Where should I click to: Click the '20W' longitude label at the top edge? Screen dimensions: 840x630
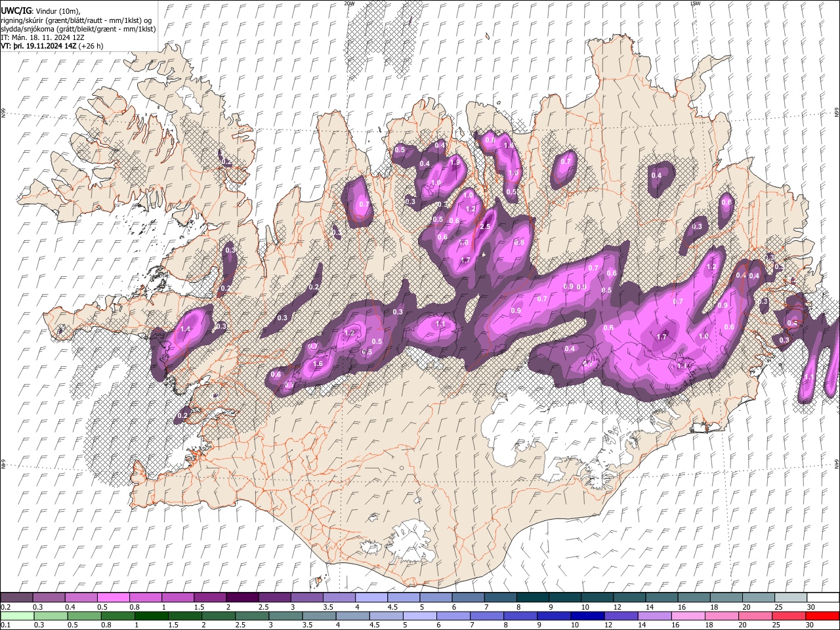tap(349, 3)
